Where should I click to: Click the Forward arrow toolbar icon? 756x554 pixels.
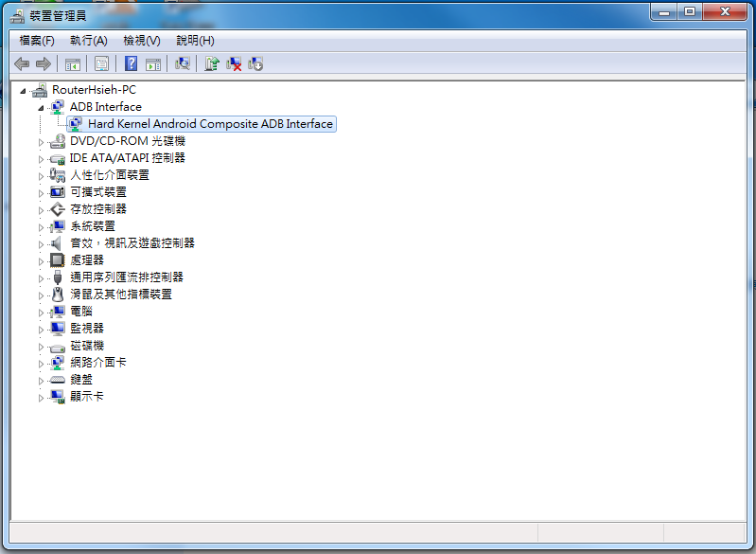tap(44, 63)
